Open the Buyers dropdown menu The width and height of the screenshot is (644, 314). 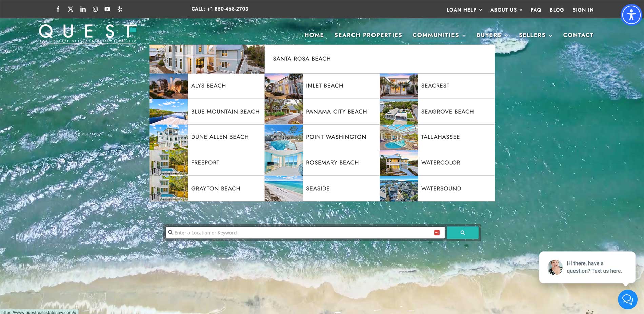click(492, 35)
